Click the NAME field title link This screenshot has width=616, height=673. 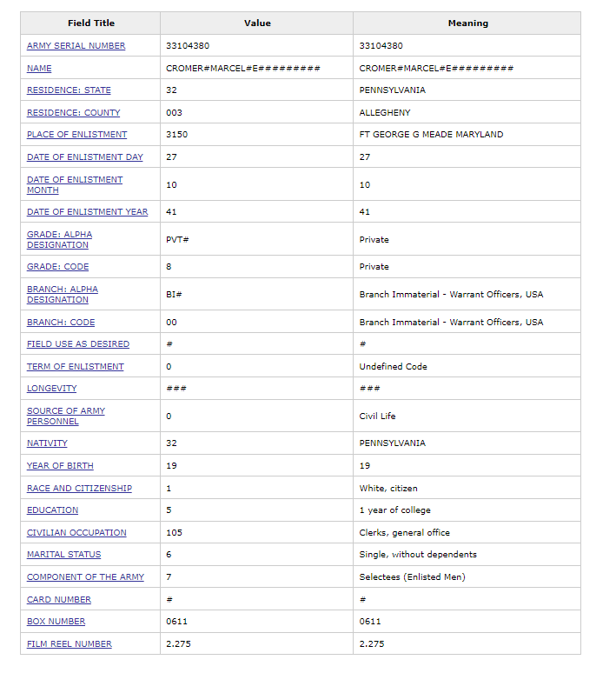pos(39,69)
